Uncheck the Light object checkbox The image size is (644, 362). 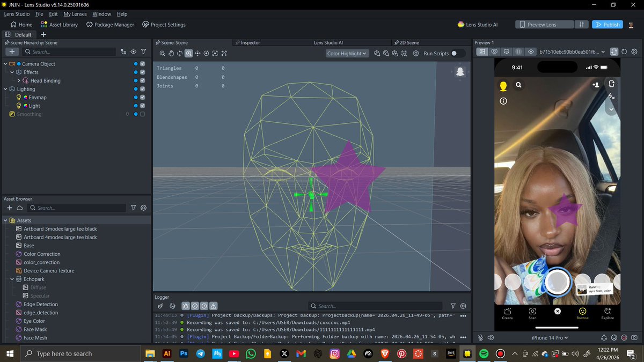click(x=143, y=106)
